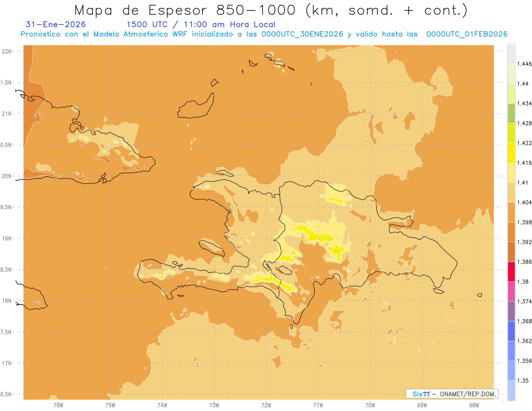Pick the tan swatch between 1.404 and 1.41
The height and width of the screenshot is (411, 532).
(x=511, y=192)
